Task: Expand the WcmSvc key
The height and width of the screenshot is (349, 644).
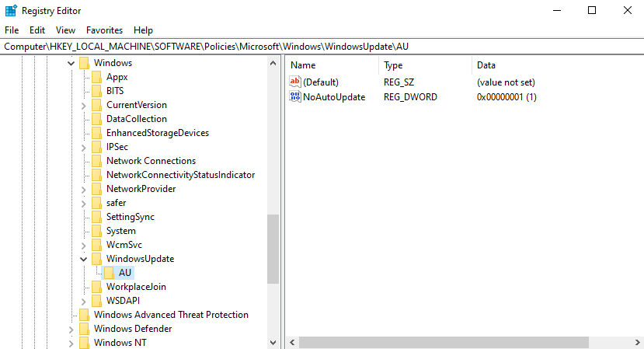Action: pyautogui.click(x=83, y=246)
